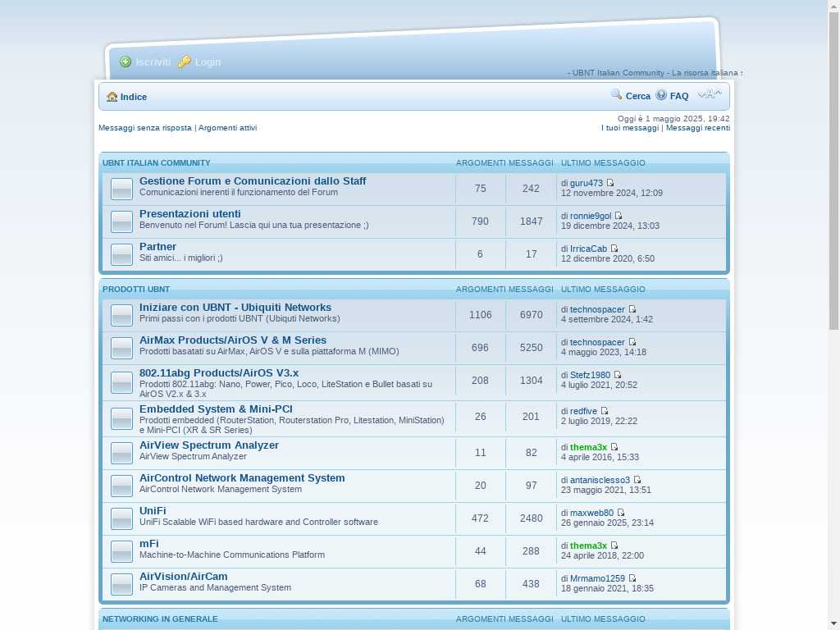View latest post icon beside maxweb80
This screenshot has height=630, width=840.
[621, 513]
